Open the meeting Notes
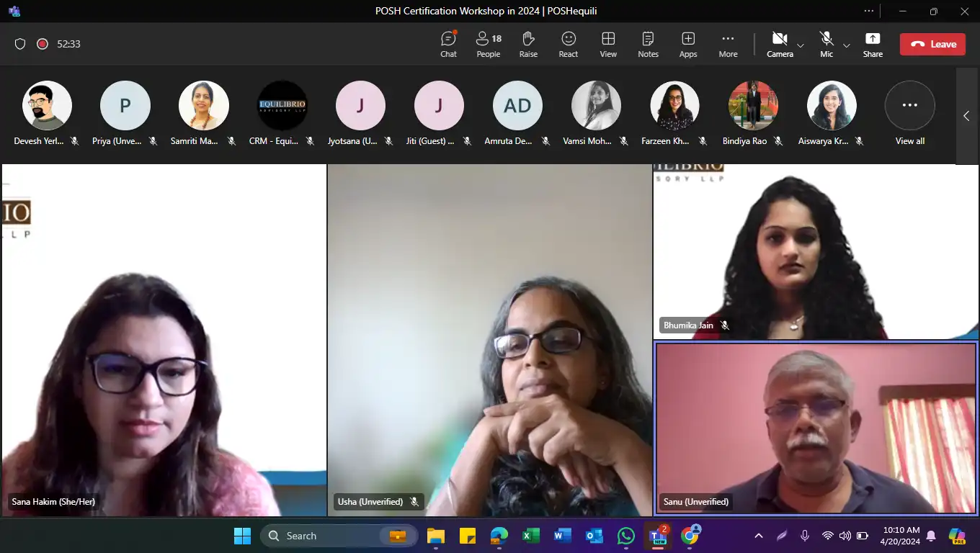The image size is (980, 553). (648, 44)
